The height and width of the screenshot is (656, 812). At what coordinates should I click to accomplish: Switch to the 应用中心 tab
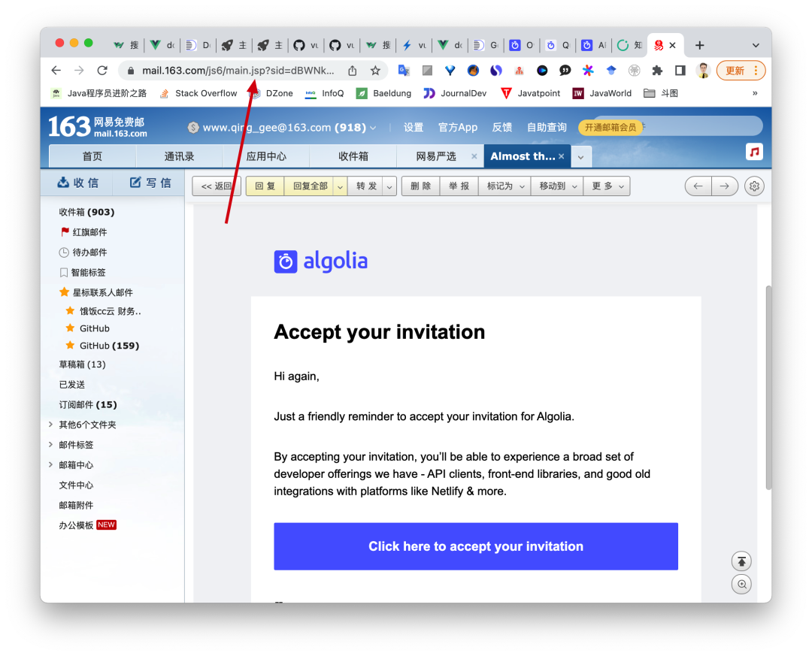coord(266,156)
